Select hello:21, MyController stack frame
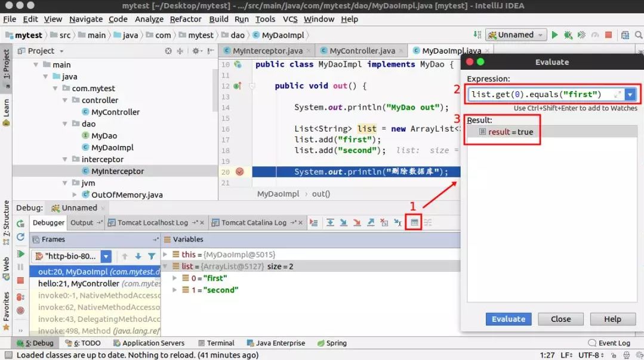The height and width of the screenshot is (360, 644). pyautogui.click(x=95, y=283)
